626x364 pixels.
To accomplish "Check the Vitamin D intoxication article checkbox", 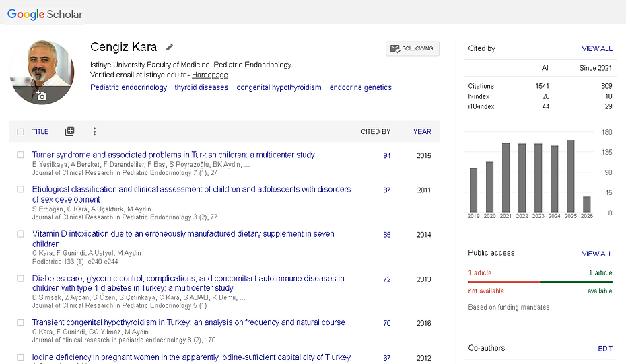I will click(x=20, y=234).
